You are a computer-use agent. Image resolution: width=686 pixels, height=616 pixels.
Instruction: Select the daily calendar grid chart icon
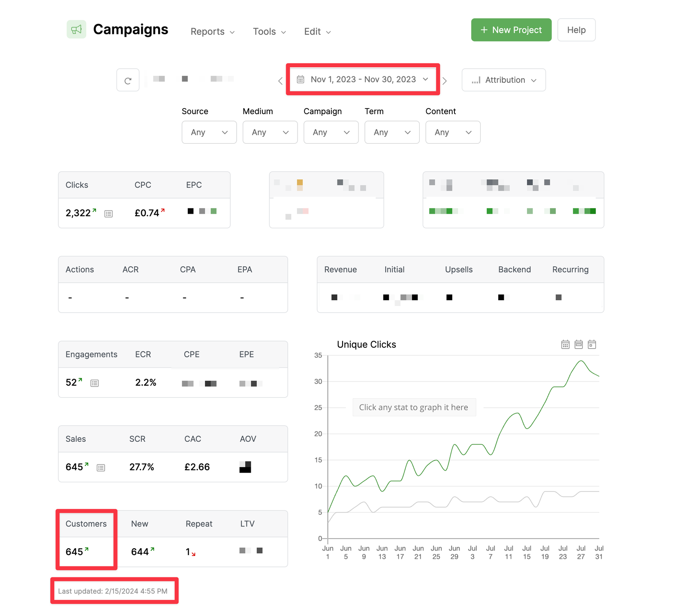(x=565, y=344)
